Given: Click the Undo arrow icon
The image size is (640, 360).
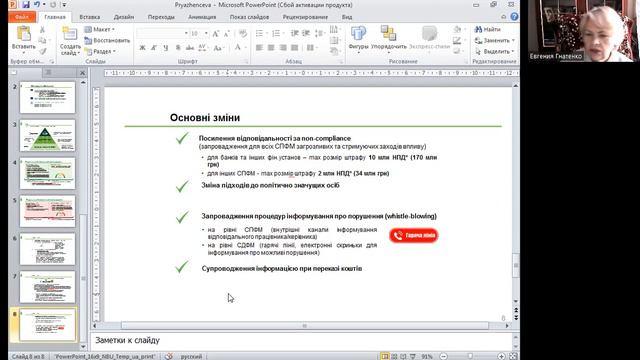Looking at the screenshot, I should 37,5.
